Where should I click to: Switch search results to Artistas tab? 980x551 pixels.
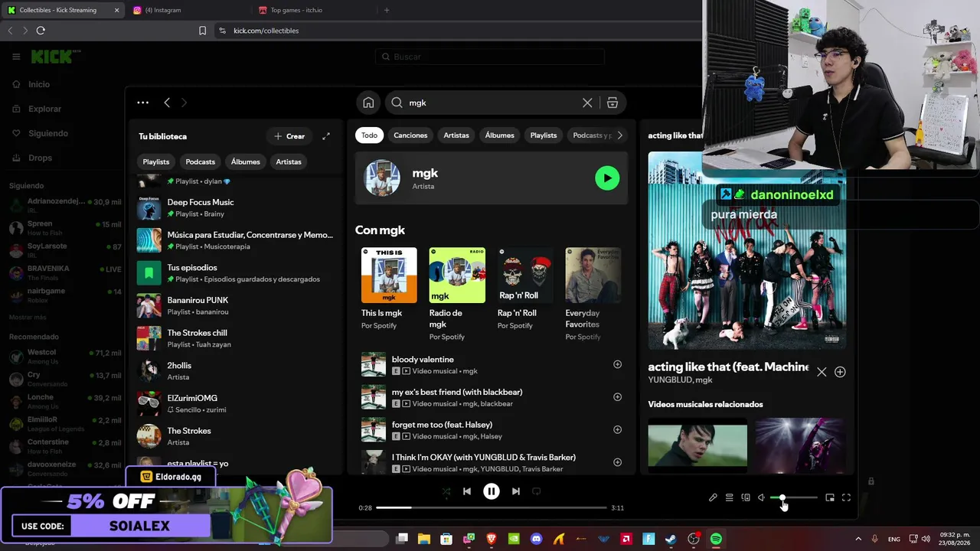[x=456, y=135]
